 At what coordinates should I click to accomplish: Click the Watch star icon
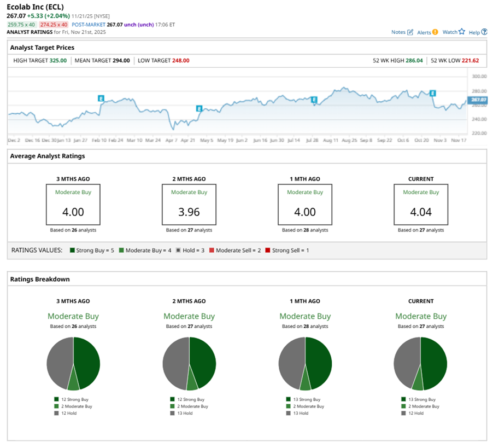click(x=461, y=32)
